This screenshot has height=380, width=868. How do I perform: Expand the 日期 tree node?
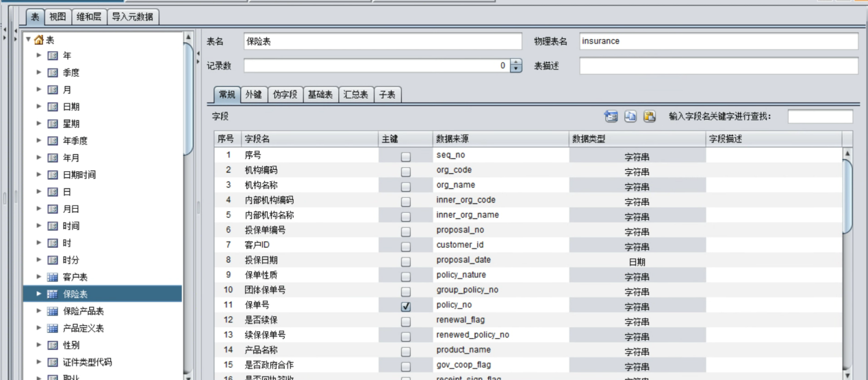39,107
